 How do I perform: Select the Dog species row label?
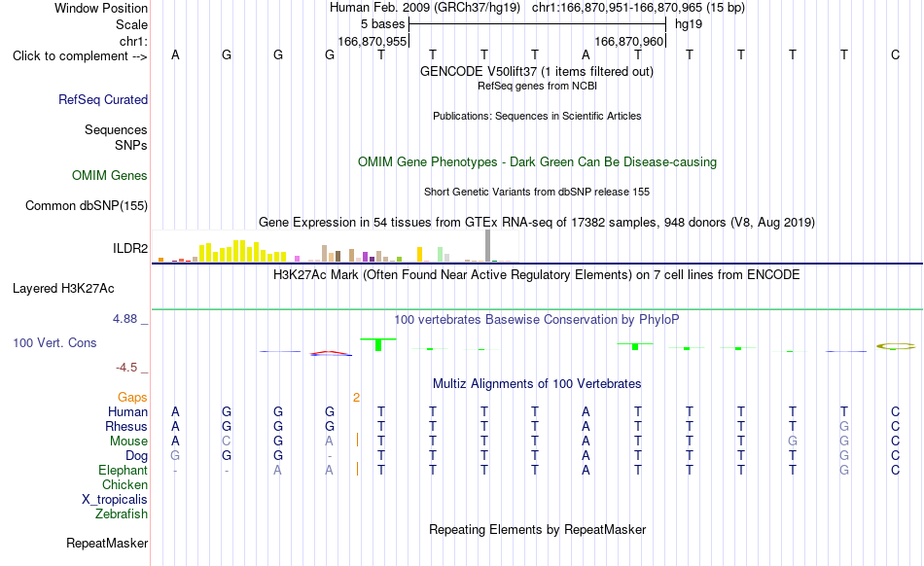tap(136, 456)
